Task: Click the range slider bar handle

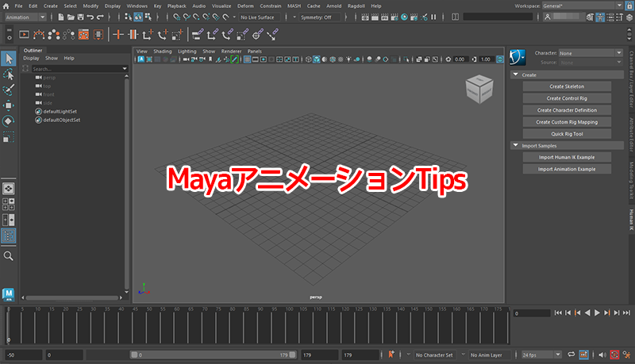Action: 213,354
